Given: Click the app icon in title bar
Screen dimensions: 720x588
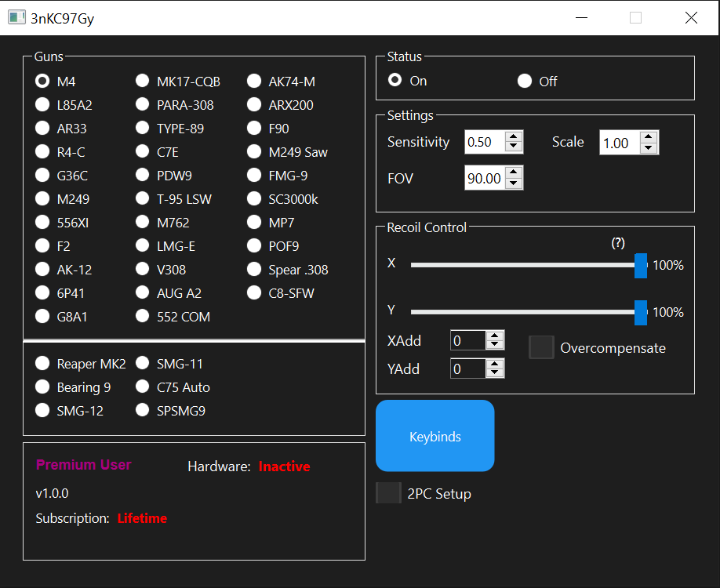Looking at the screenshot, I should click(16, 17).
